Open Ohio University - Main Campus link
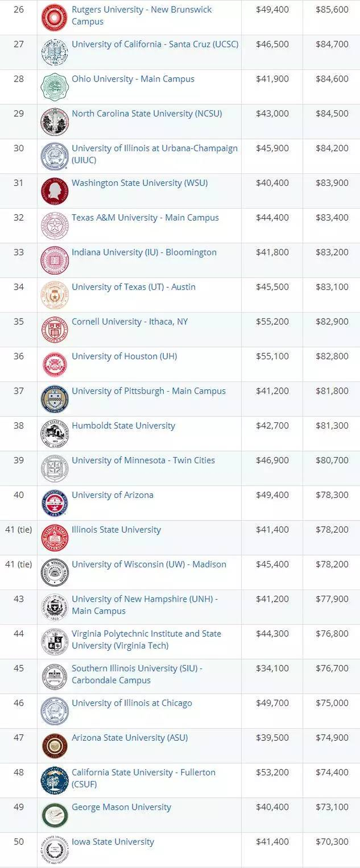Viewport: 360px width, 868px height. point(133,79)
